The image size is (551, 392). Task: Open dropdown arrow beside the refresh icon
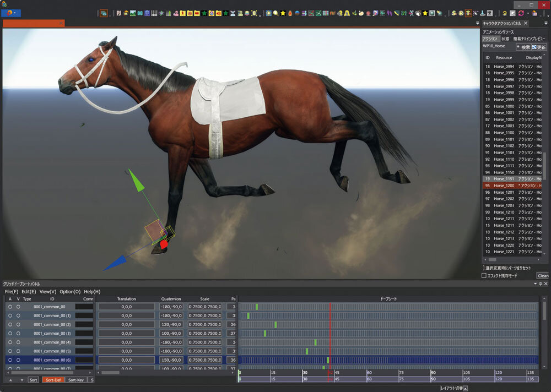(528, 13)
